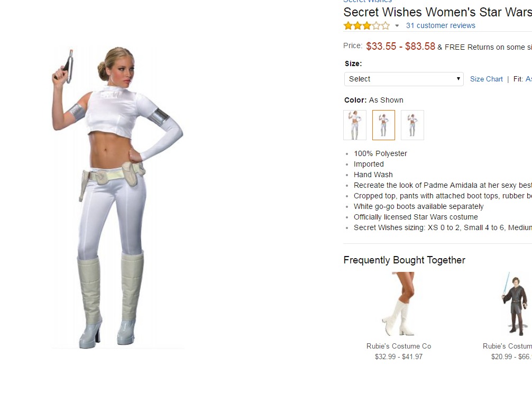Viewport: 532px width, 402px height.
Task: Click the second Rubie's Costume product title
Action: coord(507,346)
